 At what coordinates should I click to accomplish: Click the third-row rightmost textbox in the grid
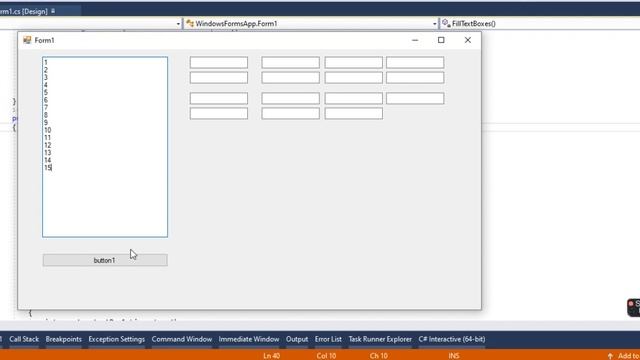click(415, 98)
